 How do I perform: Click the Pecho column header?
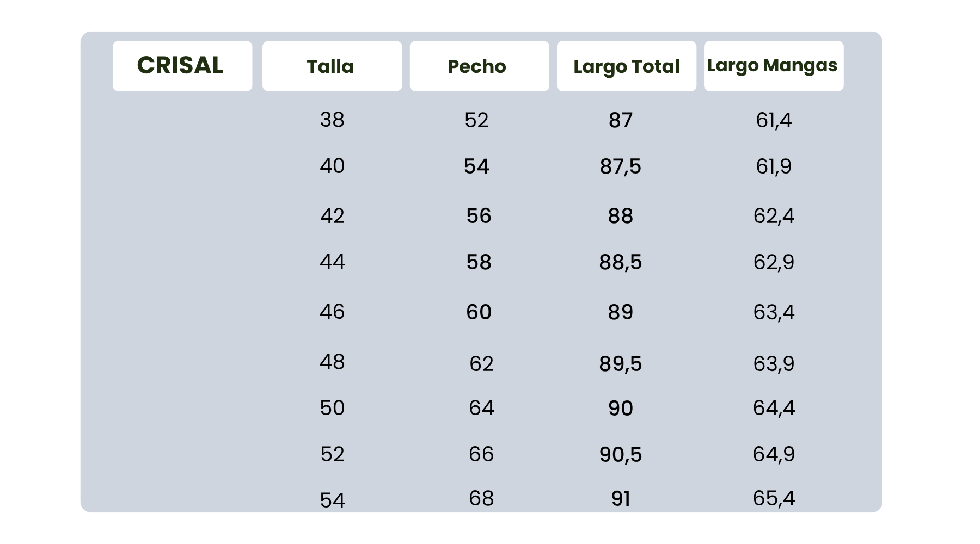pos(477,66)
